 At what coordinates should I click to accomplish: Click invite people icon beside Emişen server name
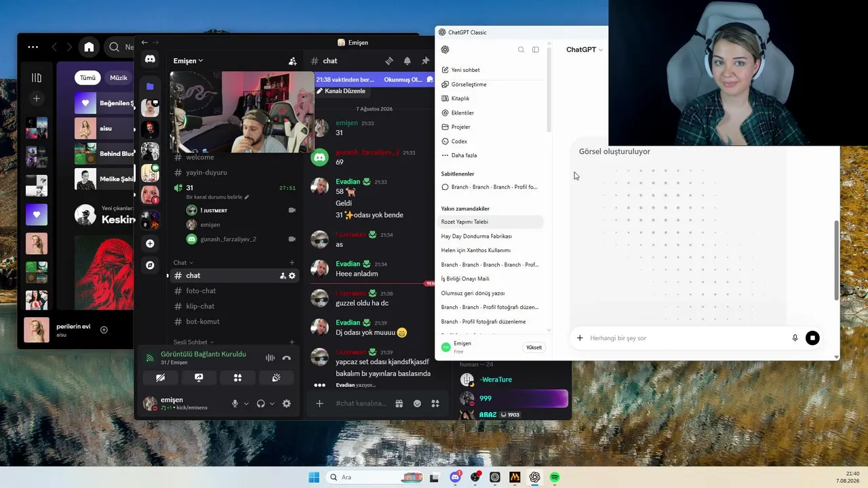pyautogui.click(x=292, y=61)
